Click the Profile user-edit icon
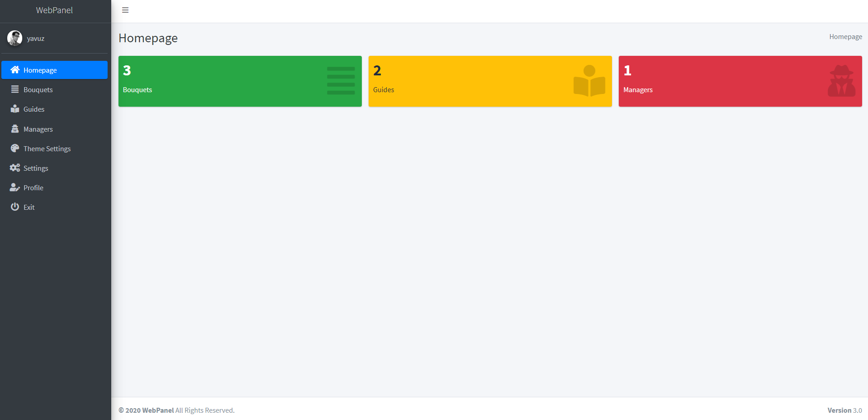868x420 pixels. click(x=15, y=188)
